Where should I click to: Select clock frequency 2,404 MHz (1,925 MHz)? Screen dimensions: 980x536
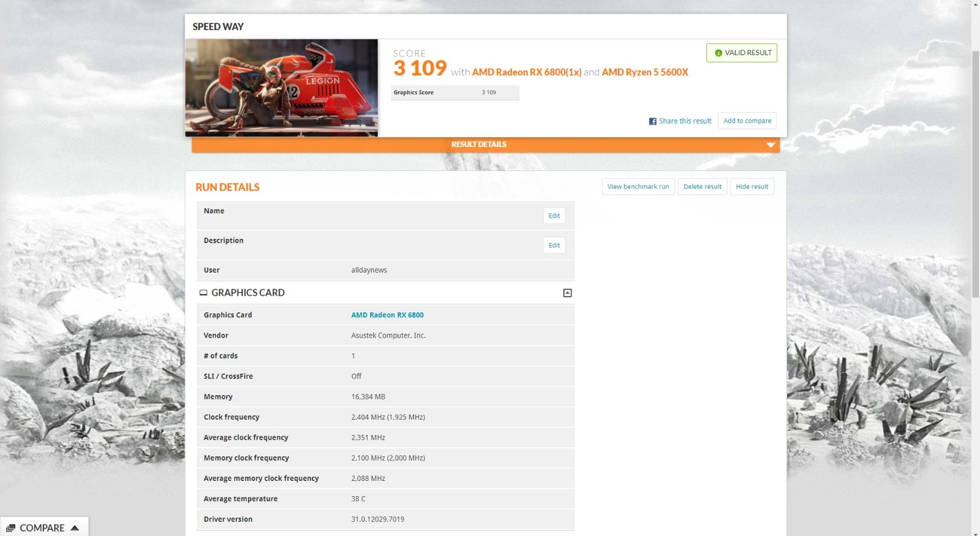click(388, 417)
